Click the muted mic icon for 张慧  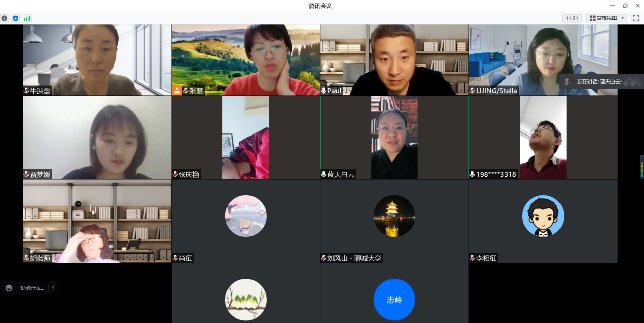(x=186, y=91)
